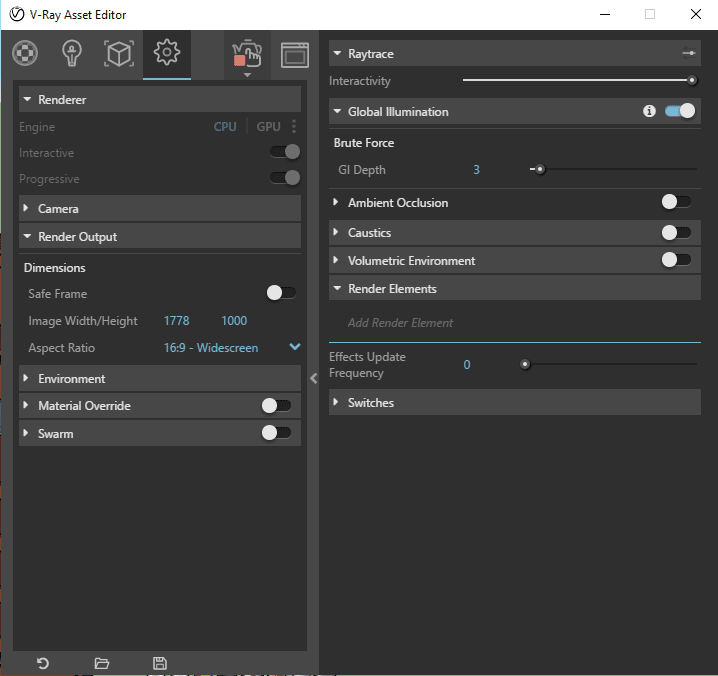The image size is (718, 676).
Task: Enable the Ambient Occlusion toggle
Action: 676,202
